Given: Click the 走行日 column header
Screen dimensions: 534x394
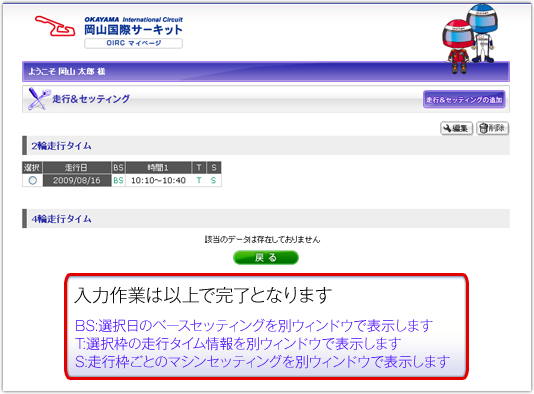Looking at the screenshot, I should tap(77, 168).
